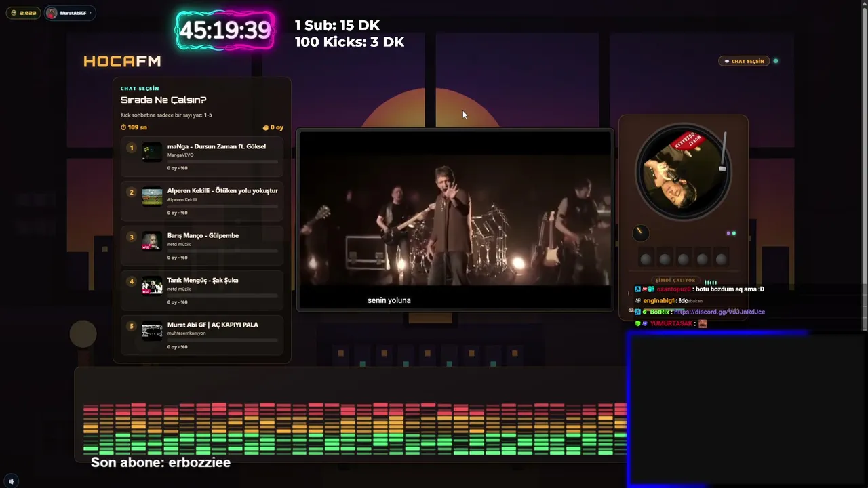The height and width of the screenshot is (488, 868).
Task: Click the stopwatch icon next to 109 sn
Action: point(123,127)
